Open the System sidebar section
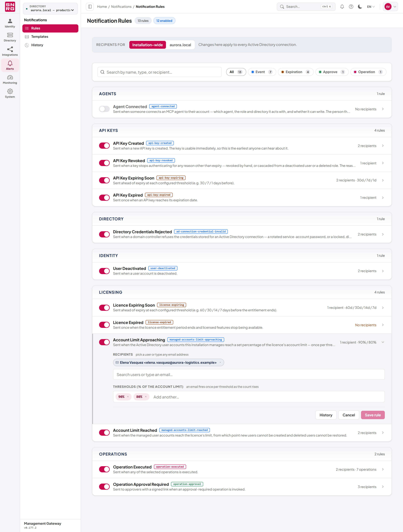 tap(10, 93)
